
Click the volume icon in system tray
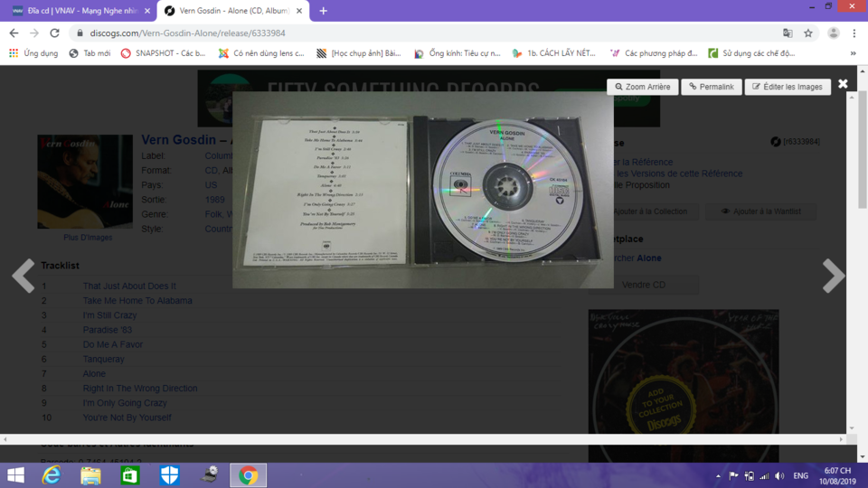point(779,476)
